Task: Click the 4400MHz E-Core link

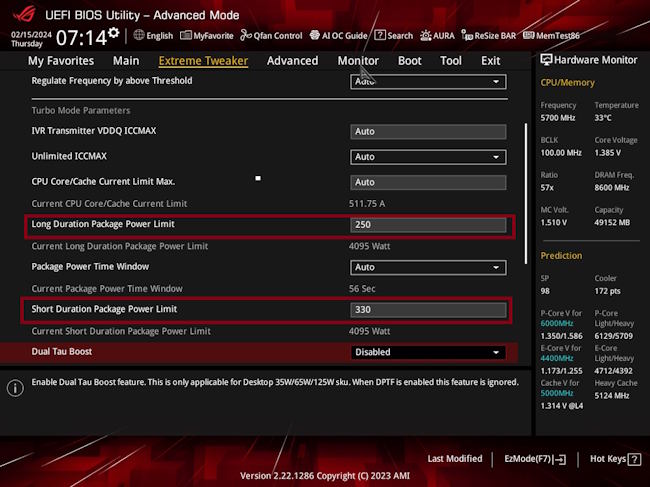Action: tap(557, 358)
